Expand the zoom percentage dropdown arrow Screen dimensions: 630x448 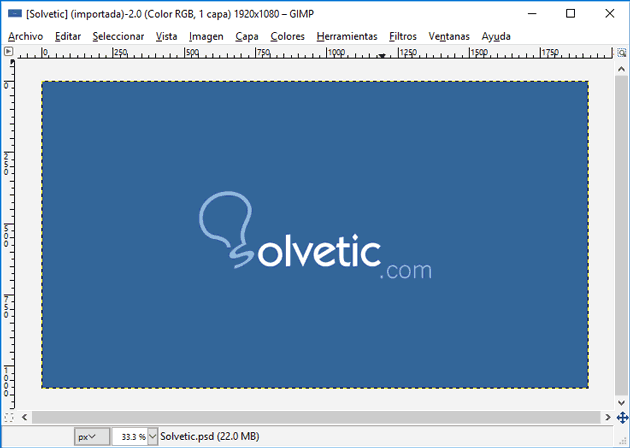tap(153, 436)
